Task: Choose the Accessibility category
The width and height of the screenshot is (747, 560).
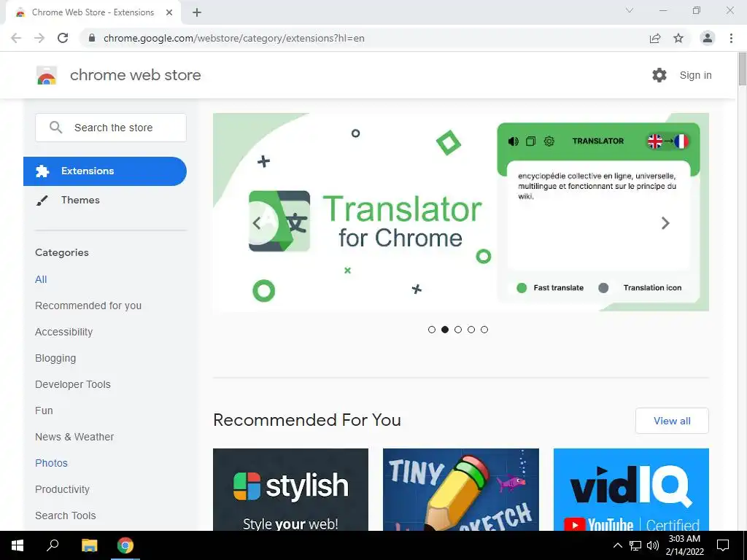Action: click(x=64, y=332)
